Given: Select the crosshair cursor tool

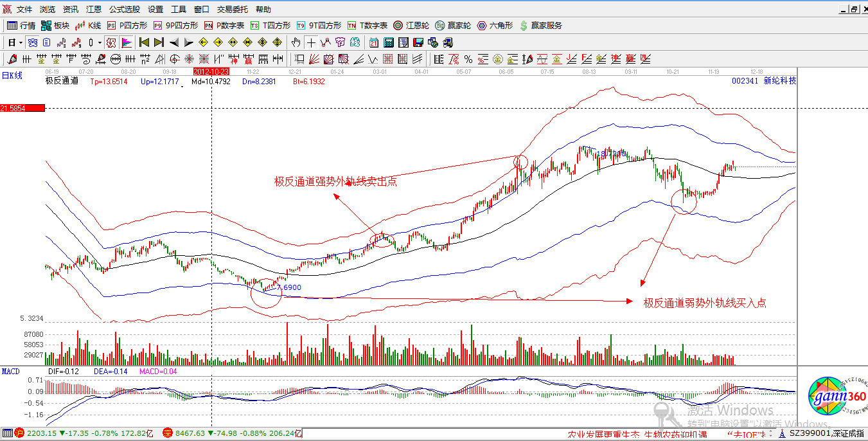Looking at the screenshot, I should pos(312,42).
